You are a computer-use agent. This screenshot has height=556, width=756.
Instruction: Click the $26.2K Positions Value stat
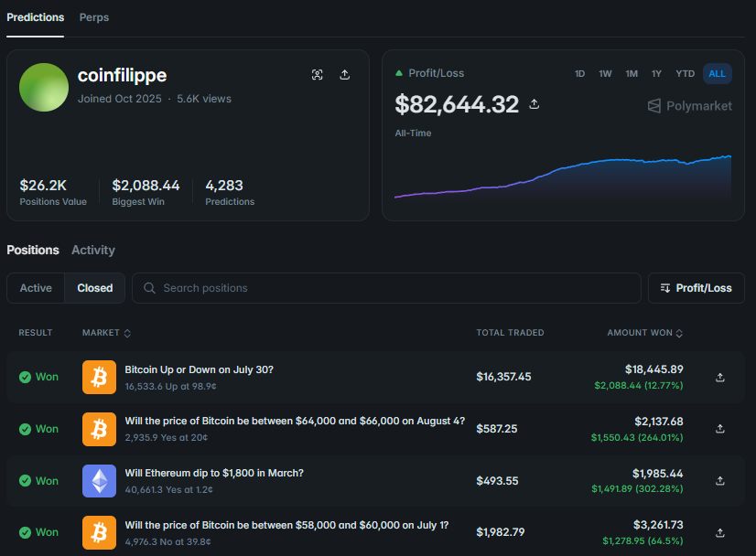click(x=53, y=192)
